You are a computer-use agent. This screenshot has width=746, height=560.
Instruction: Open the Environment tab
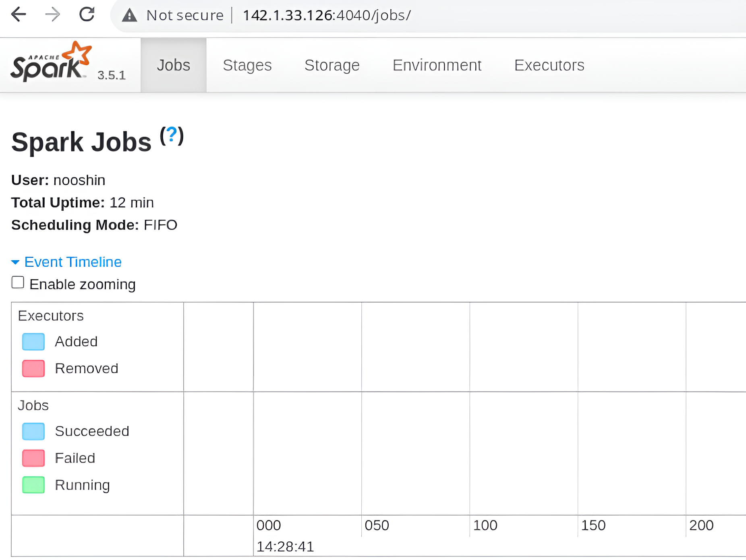tap(437, 65)
